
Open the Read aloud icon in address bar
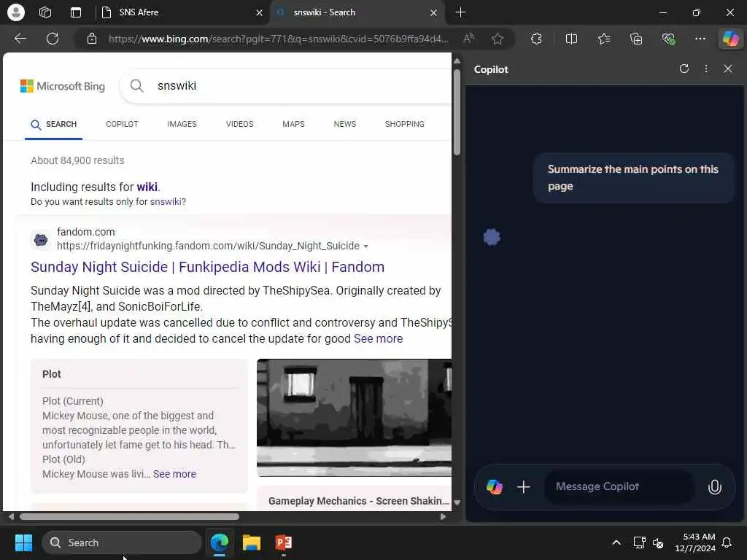point(469,39)
